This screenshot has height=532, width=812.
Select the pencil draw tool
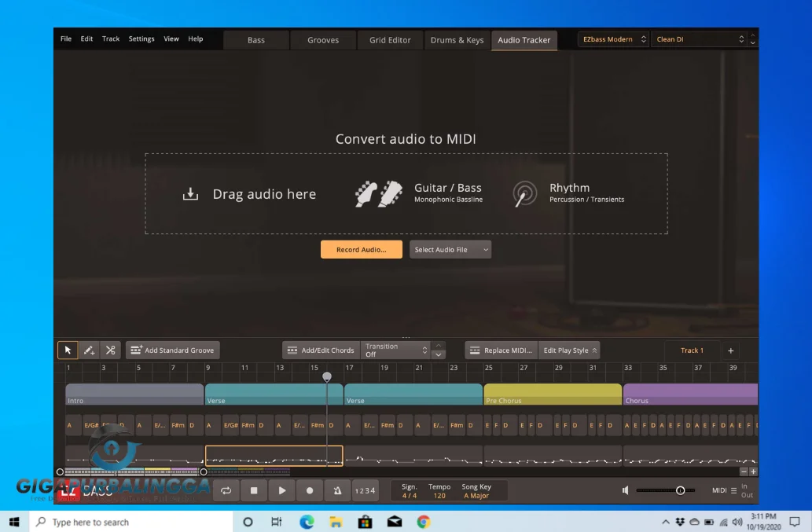(89, 350)
